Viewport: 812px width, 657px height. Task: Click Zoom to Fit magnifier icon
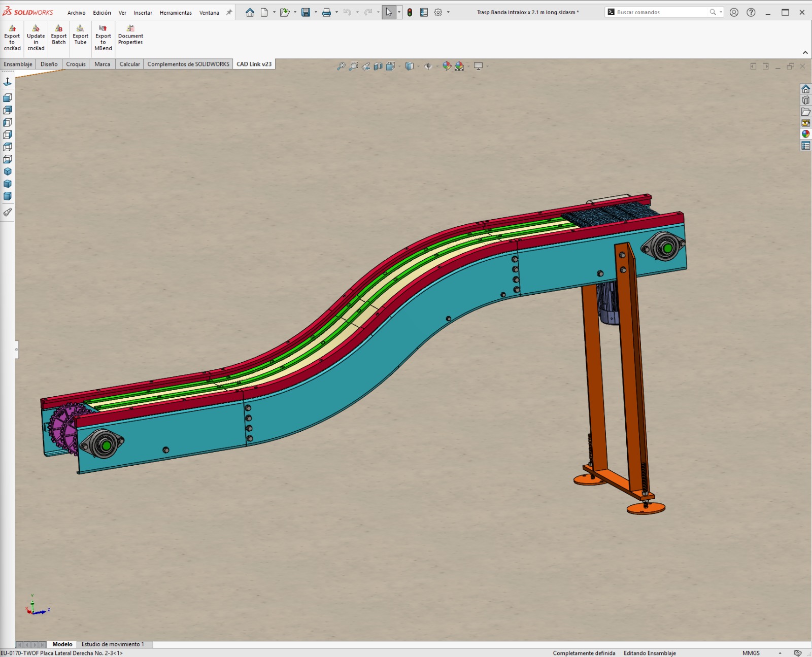(341, 66)
